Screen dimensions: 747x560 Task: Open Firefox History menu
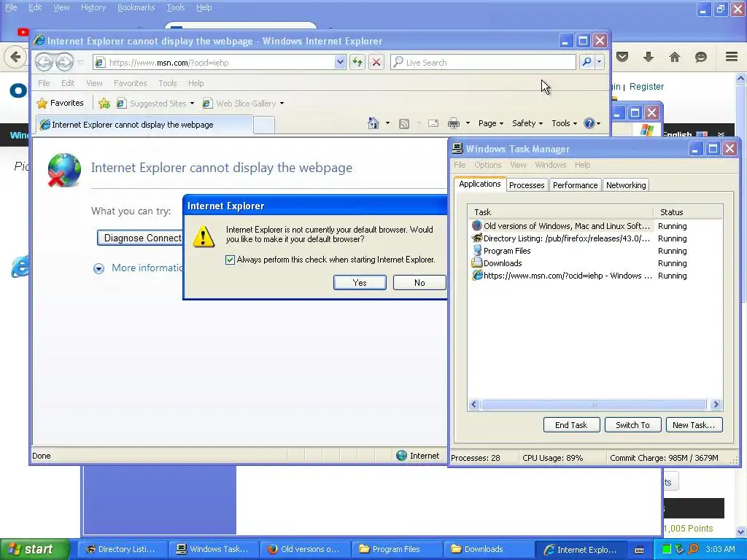pyautogui.click(x=93, y=7)
